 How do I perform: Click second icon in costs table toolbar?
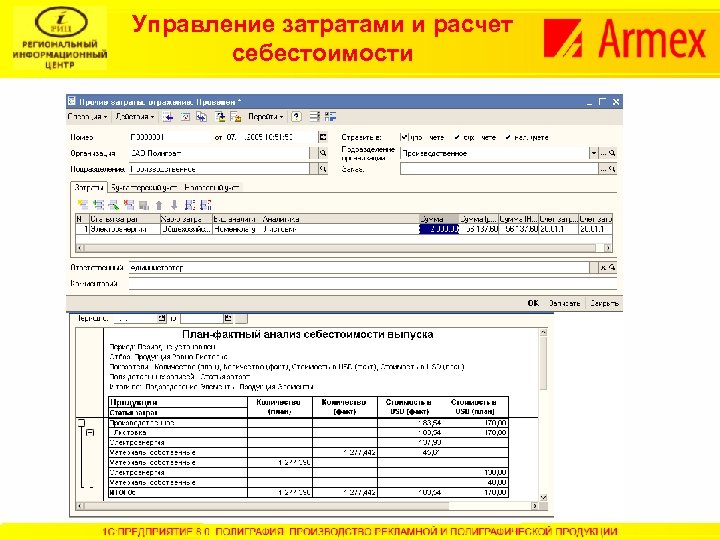click(x=98, y=205)
